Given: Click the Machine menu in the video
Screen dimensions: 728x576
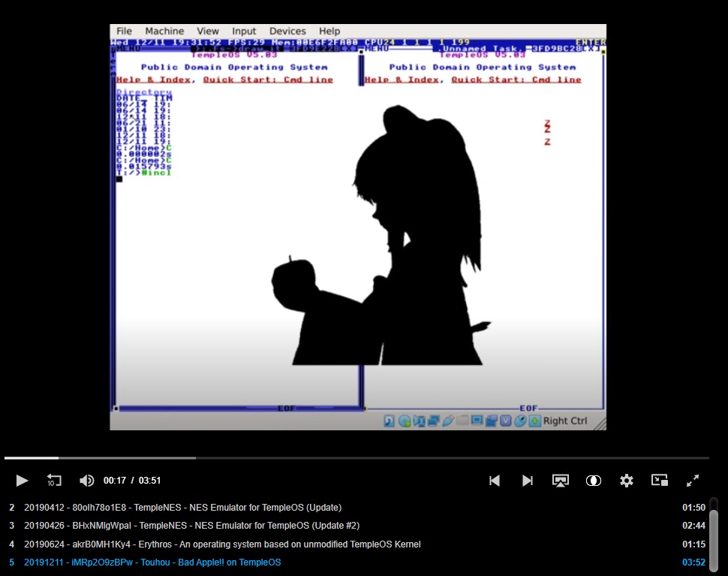Looking at the screenshot, I should pyautogui.click(x=164, y=31).
